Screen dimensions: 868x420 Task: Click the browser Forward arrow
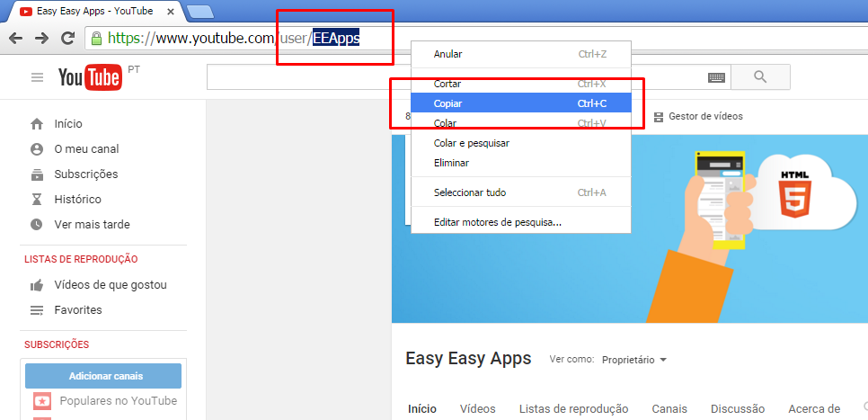click(41, 39)
